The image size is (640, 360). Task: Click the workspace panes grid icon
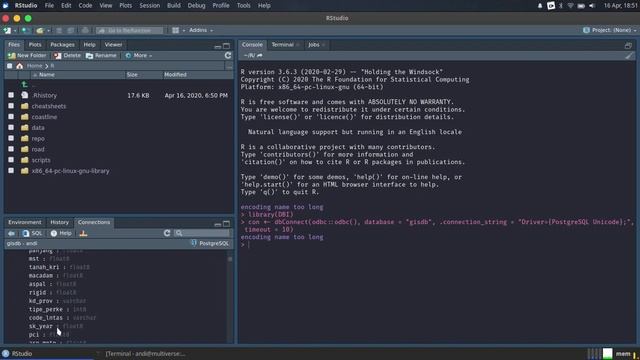[x=176, y=30]
